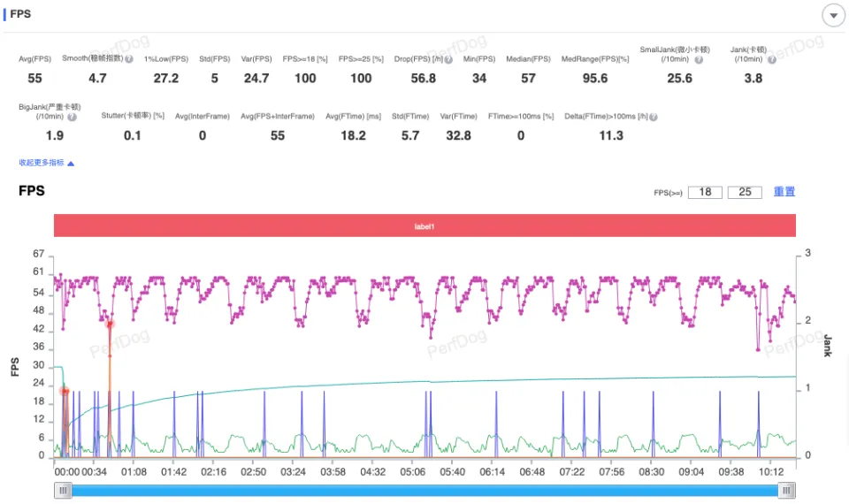Click red marker near 00:00 start
This screenshot has width=849, height=504.
pyautogui.click(x=64, y=391)
